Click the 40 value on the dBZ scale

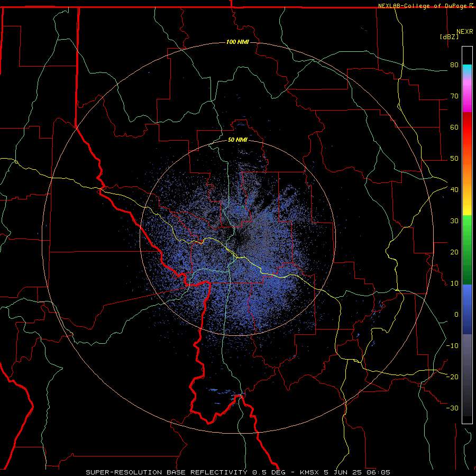pos(454,190)
